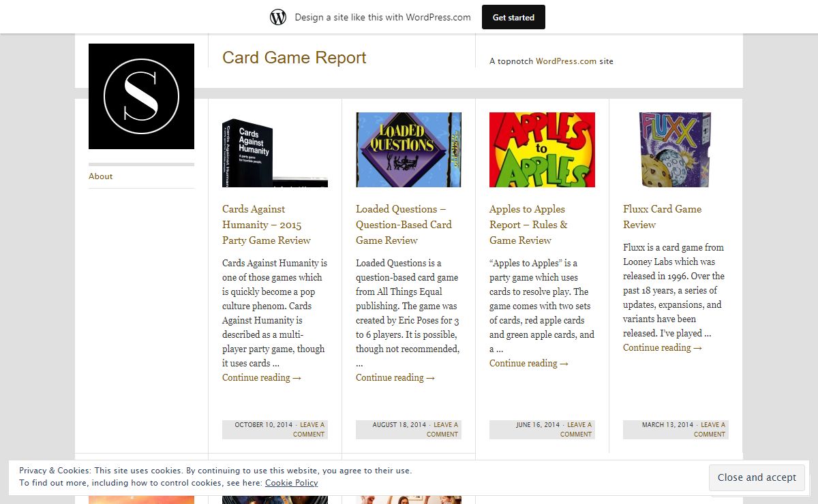Open the Apples to Apples thumbnail image
The height and width of the screenshot is (504, 818).
(542, 150)
